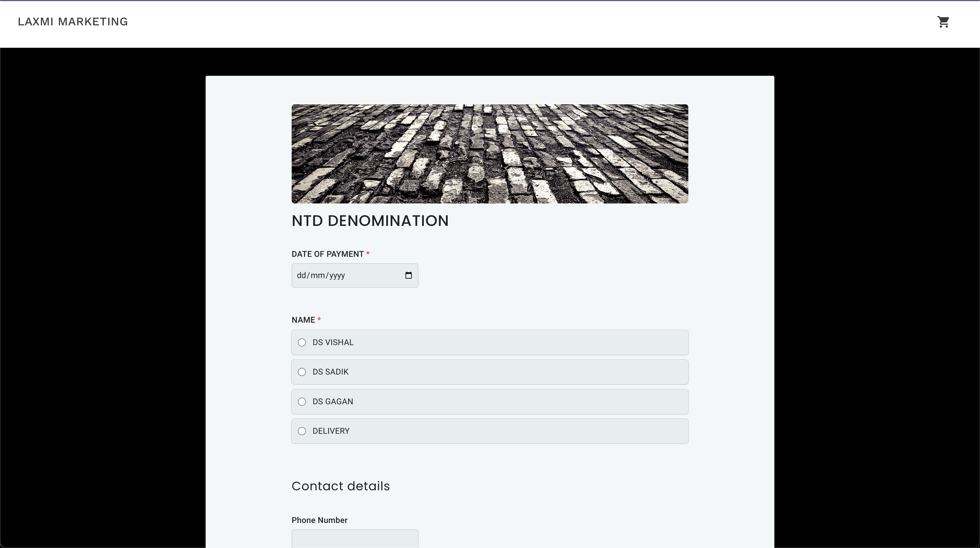980x548 pixels.
Task: Click the DATE OF PAYMENT label
Action: pyautogui.click(x=327, y=254)
